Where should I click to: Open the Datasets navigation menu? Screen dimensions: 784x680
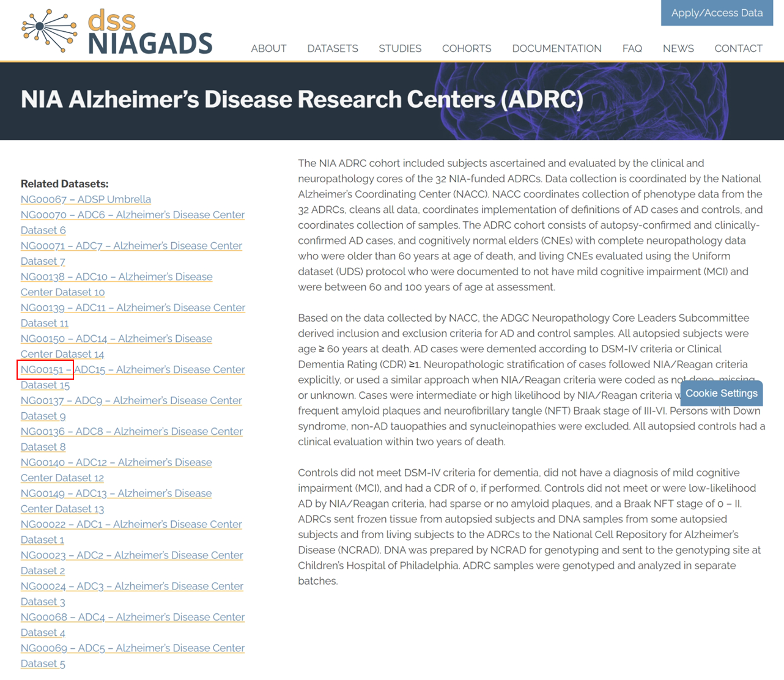point(332,48)
